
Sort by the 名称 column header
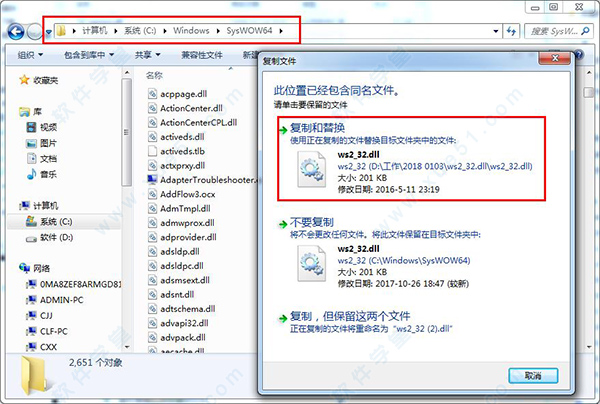coord(154,75)
